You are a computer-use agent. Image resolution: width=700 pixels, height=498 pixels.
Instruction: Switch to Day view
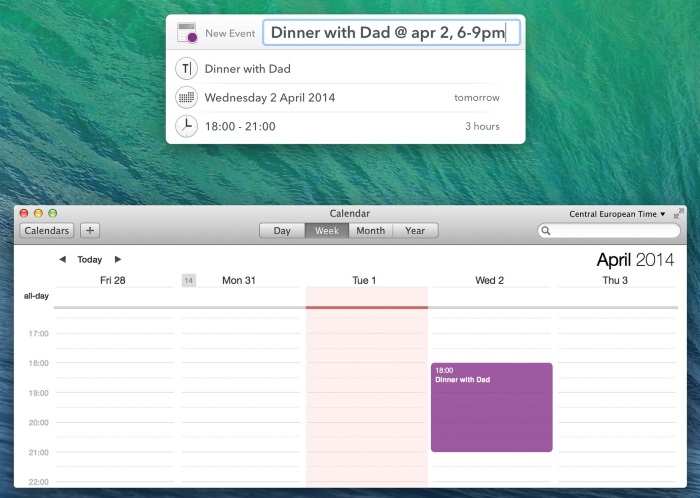282,230
